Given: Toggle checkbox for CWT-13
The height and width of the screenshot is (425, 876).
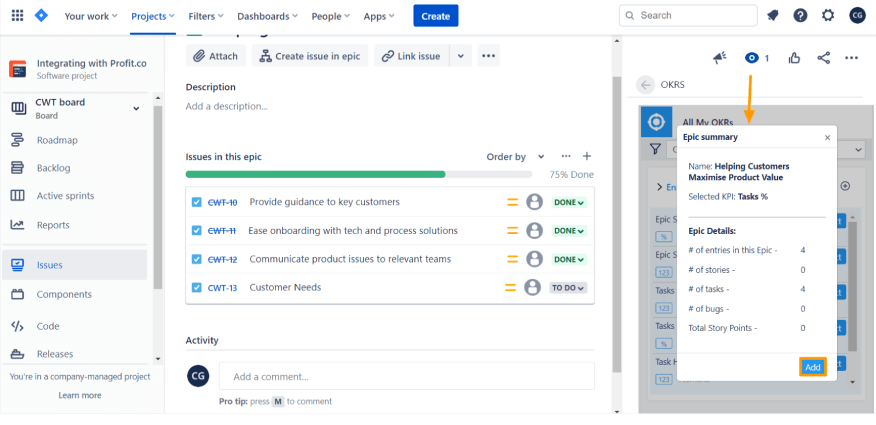Looking at the screenshot, I should tap(197, 288).
